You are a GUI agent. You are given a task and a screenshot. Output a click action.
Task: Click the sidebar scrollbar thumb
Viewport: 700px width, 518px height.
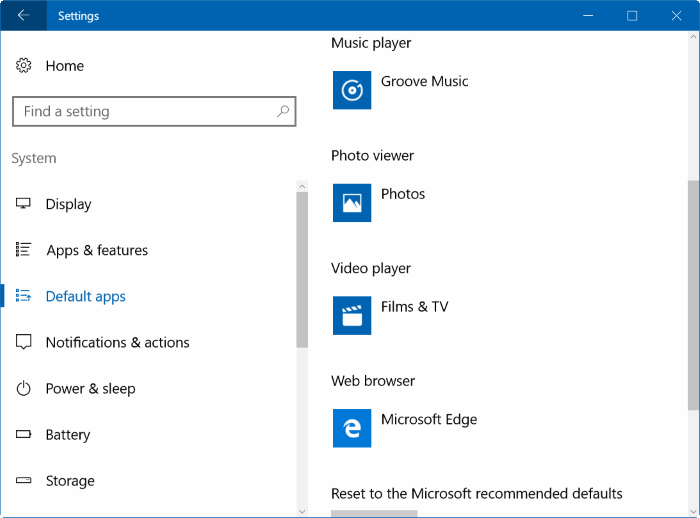[302, 270]
